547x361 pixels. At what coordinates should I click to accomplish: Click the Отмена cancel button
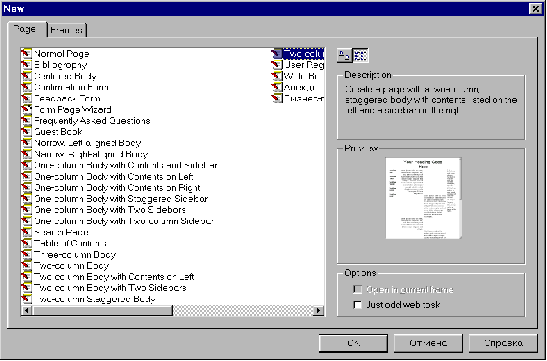click(428, 343)
